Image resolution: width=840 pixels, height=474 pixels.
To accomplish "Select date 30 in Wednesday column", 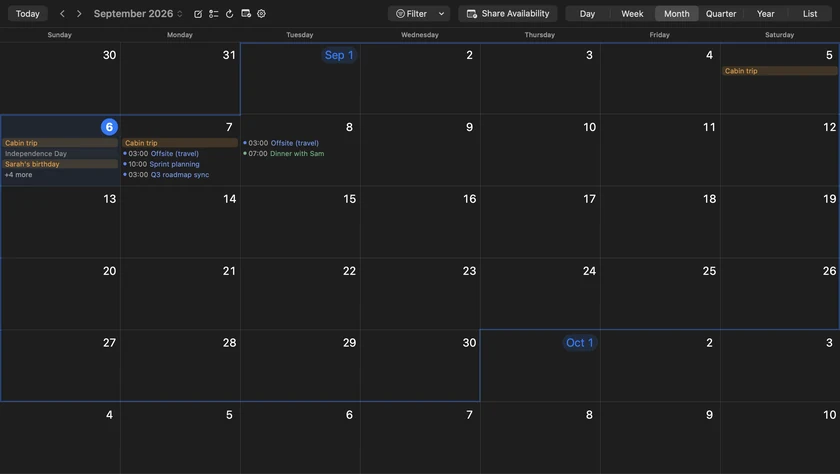I will (x=469, y=343).
